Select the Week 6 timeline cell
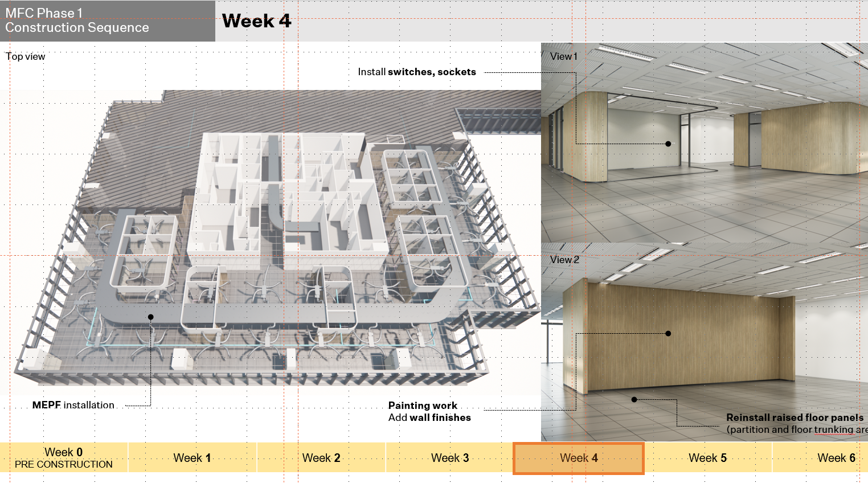The width and height of the screenshot is (868, 483). pyautogui.click(x=836, y=458)
